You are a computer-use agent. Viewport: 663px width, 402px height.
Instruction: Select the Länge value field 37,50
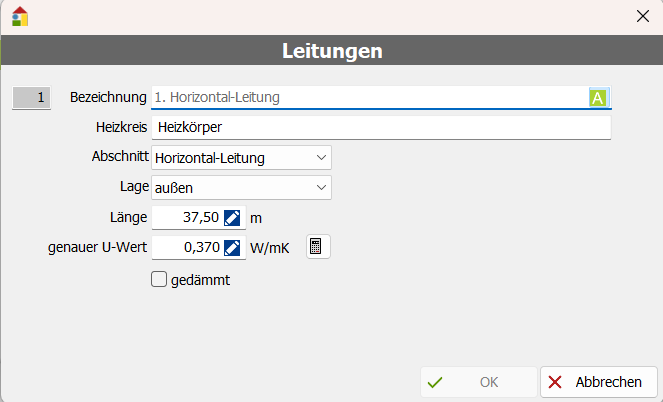click(x=187, y=217)
